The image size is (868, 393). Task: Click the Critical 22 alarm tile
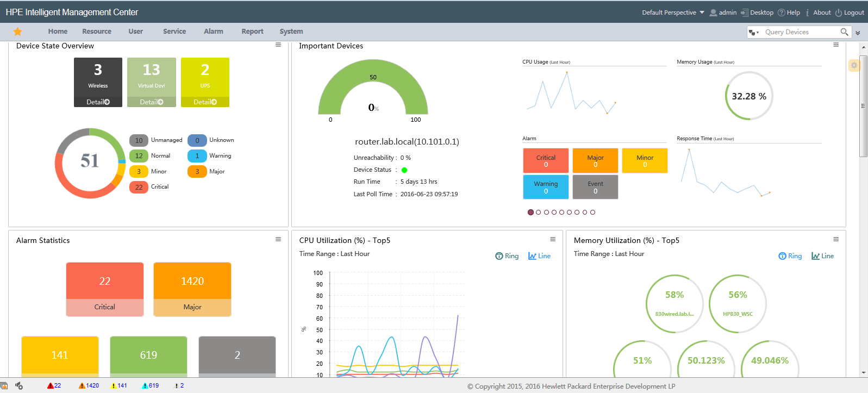(x=105, y=289)
